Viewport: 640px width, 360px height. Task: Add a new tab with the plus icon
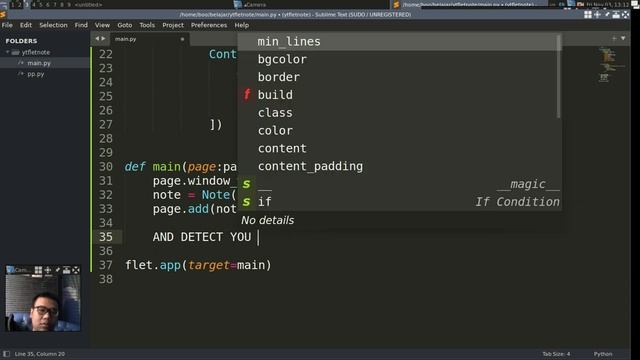[614, 38]
